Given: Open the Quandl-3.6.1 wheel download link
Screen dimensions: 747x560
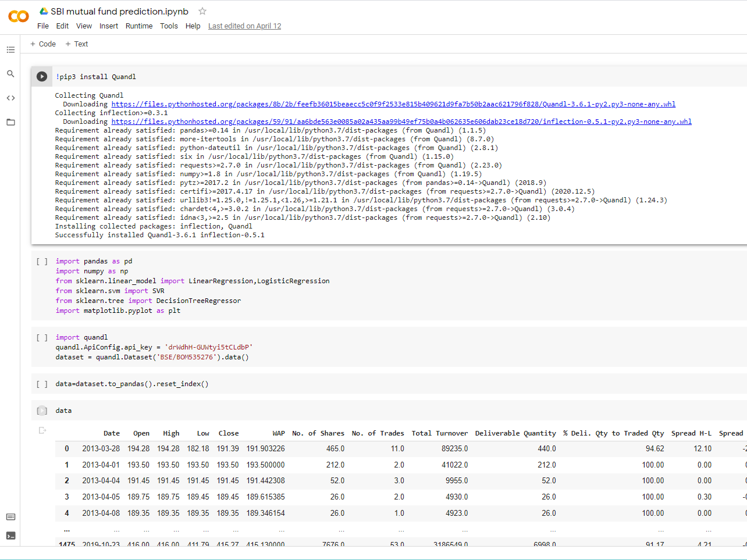Looking at the screenshot, I should point(393,104).
